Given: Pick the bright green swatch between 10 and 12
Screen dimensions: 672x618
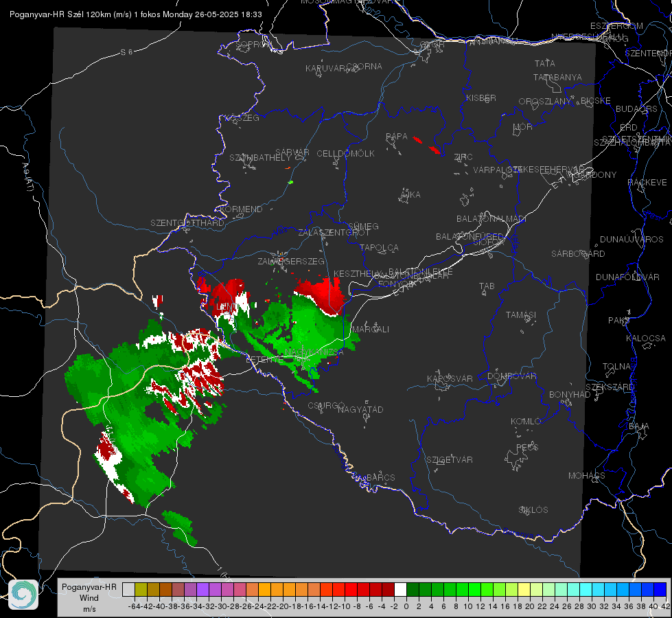Looking at the screenshot, I should tap(474, 589).
